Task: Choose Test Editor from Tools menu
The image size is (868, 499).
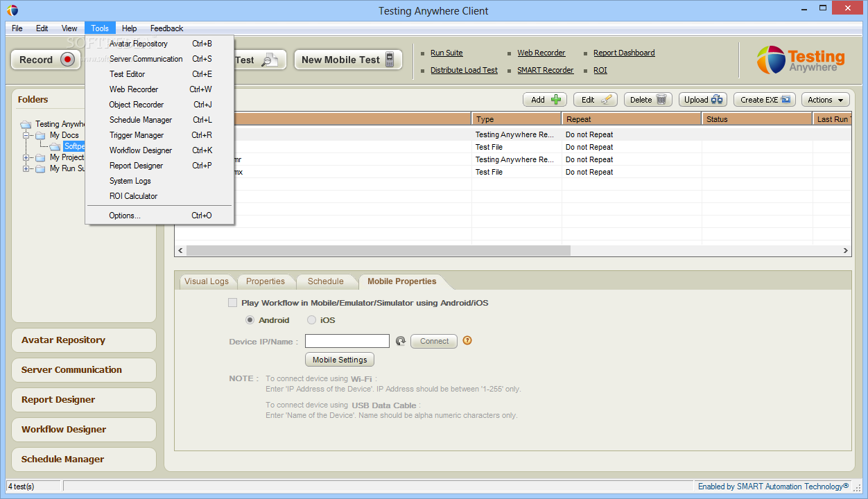Action: coord(160,74)
